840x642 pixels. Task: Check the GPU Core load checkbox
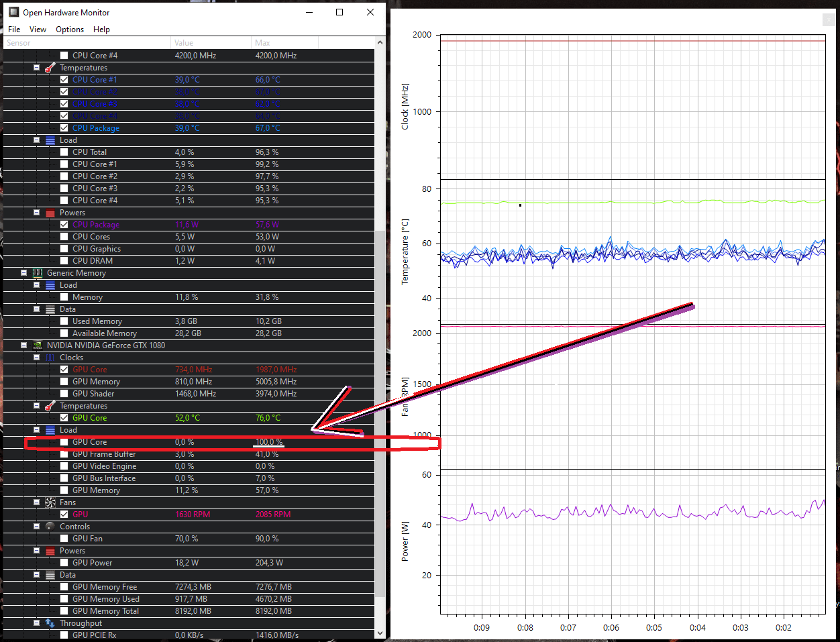pyautogui.click(x=64, y=442)
